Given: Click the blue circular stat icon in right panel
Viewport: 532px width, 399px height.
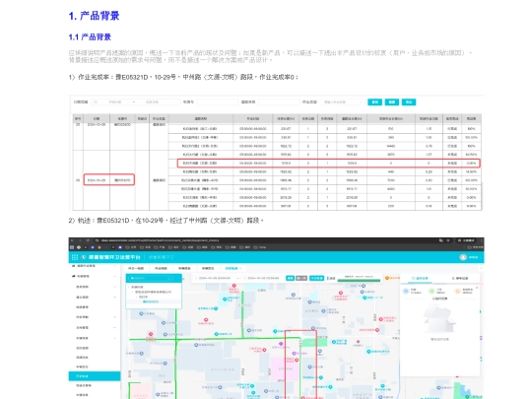Looking at the screenshot, I should [406, 291].
